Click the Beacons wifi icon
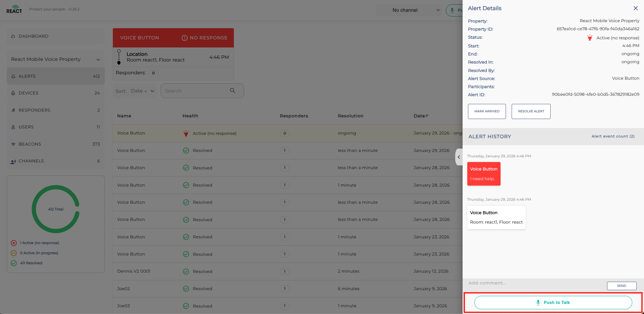This screenshot has height=314, width=644. point(13,144)
